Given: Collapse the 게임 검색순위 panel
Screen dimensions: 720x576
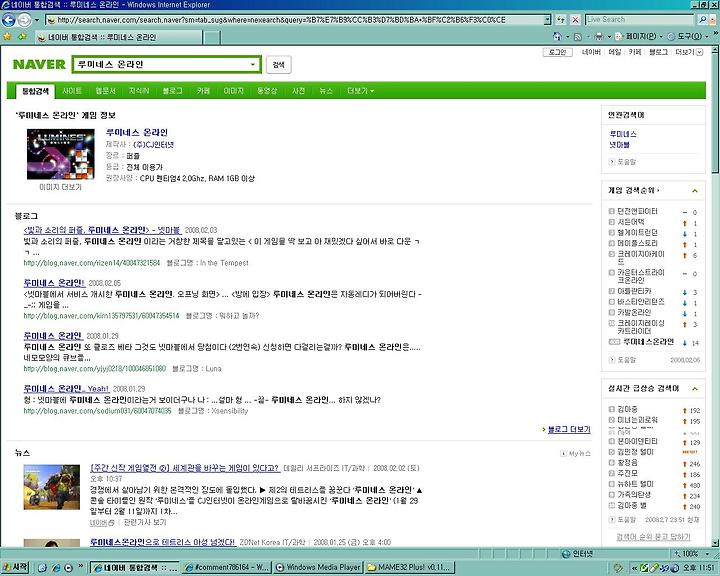Looking at the screenshot, I should (695, 191).
